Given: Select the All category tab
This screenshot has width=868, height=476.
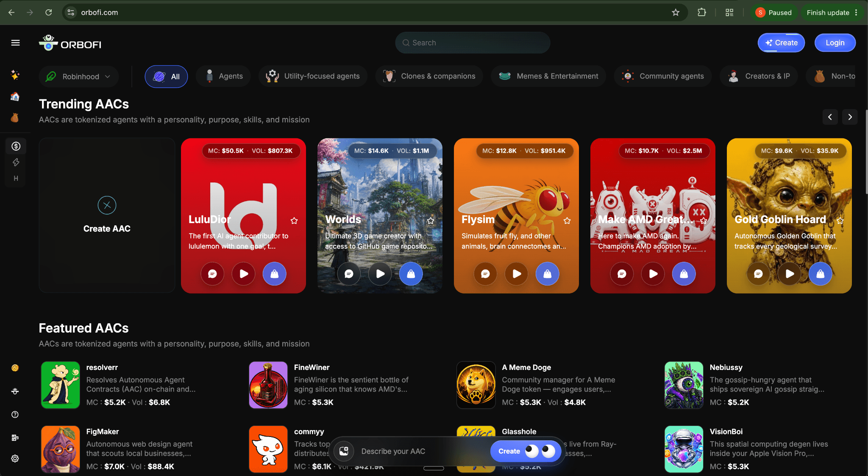Looking at the screenshot, I should click(166, 76).
